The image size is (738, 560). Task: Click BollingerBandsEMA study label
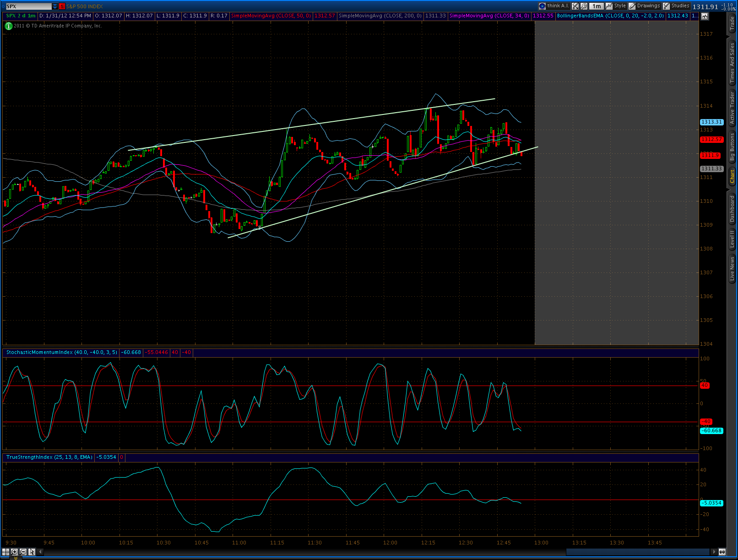point(610,16)
